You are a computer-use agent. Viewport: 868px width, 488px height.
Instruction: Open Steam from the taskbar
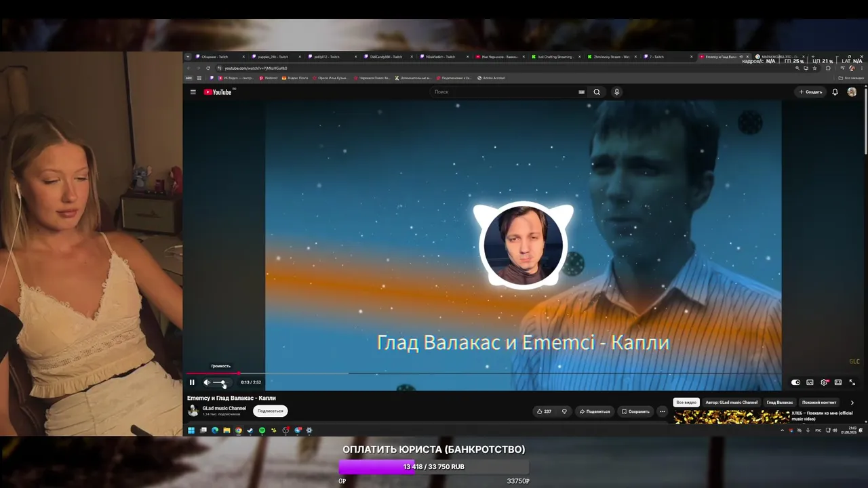pyautogui.click(x=250, y=430)
